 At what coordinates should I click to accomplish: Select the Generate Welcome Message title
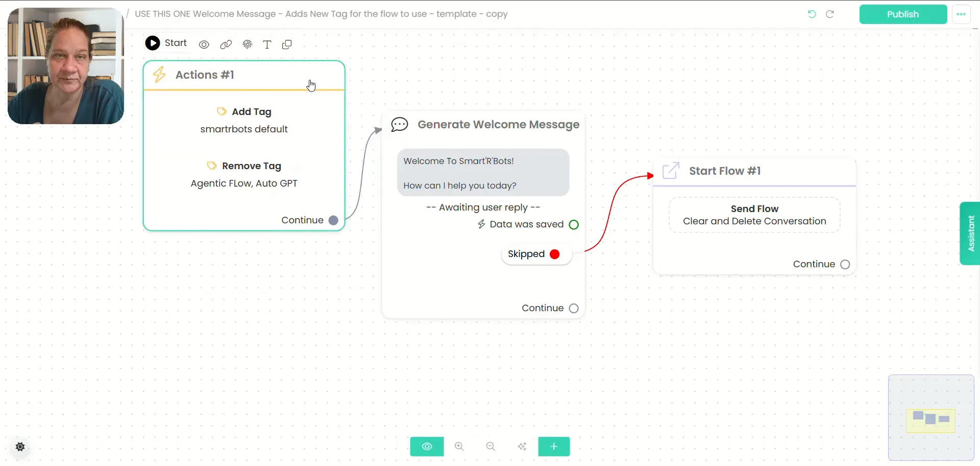pyautogui.click(x=498, y=125)
